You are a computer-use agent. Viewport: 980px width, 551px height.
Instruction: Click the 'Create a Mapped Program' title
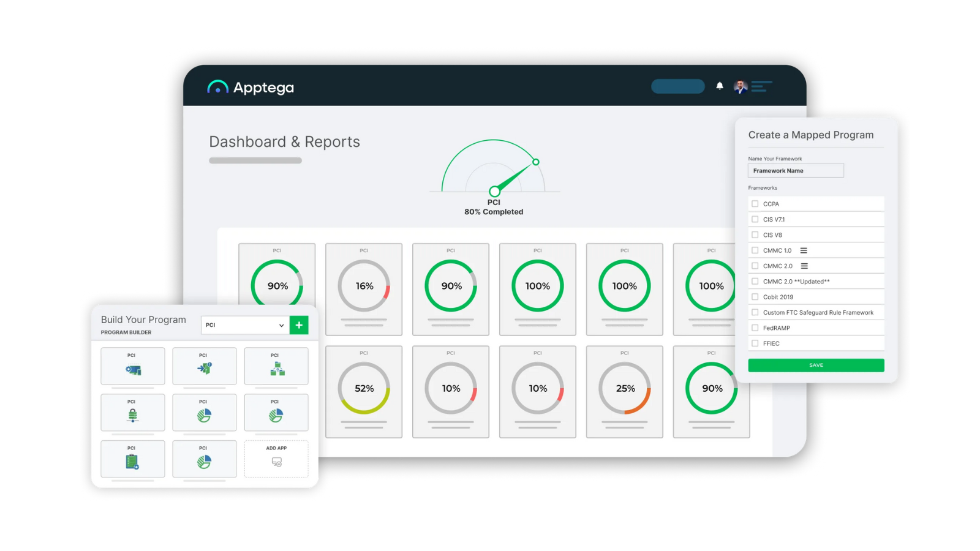(811, 135)
